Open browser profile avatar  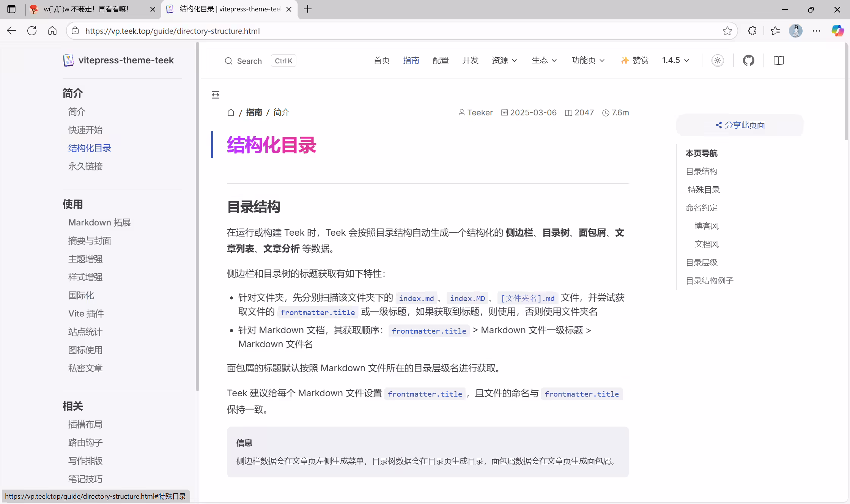[x=796, y=31]
